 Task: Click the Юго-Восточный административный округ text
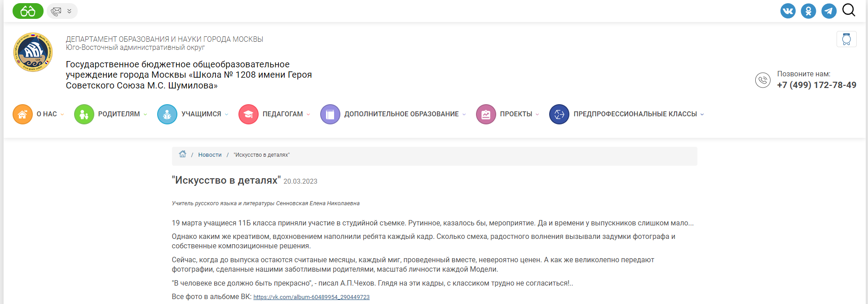coord(135,47)
